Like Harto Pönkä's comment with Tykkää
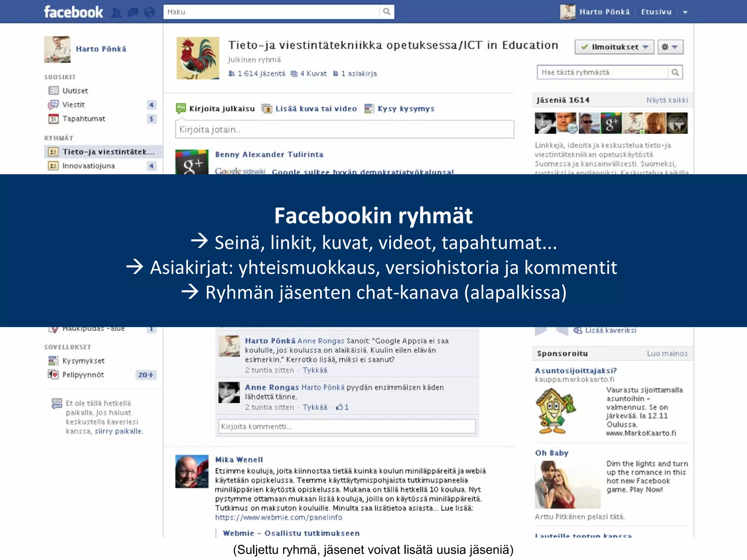Image resolution: width=747 pixels, height=560 pixels. pyautogui.click(x=315, y=370)
